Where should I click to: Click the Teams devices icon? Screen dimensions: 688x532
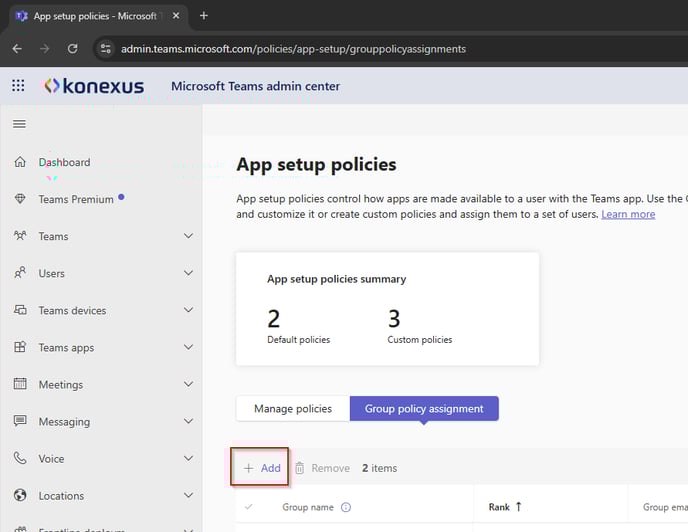[x=20, y=310]
